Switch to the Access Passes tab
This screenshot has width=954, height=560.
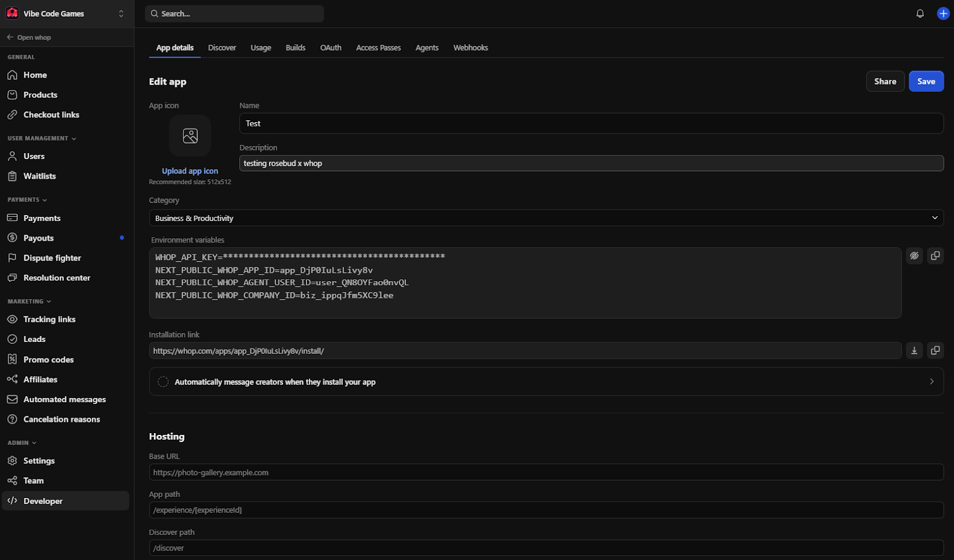pos(378,48)
